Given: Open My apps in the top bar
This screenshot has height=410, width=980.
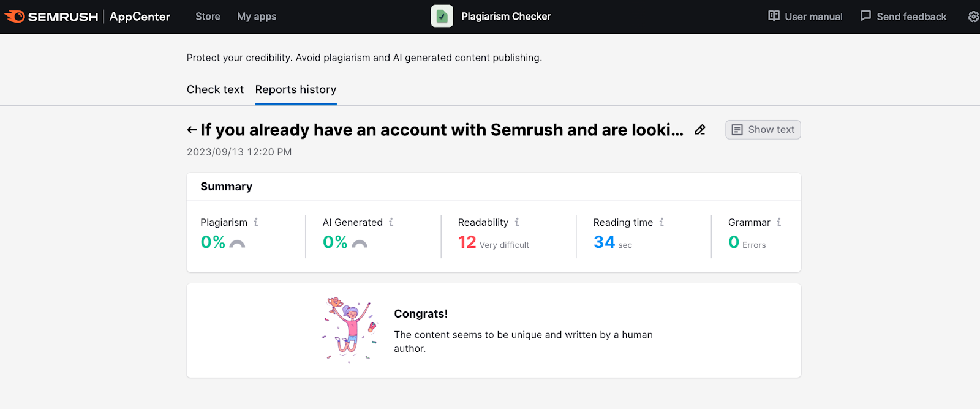Looking at the screenshot, I should click(x=257, y=17).
